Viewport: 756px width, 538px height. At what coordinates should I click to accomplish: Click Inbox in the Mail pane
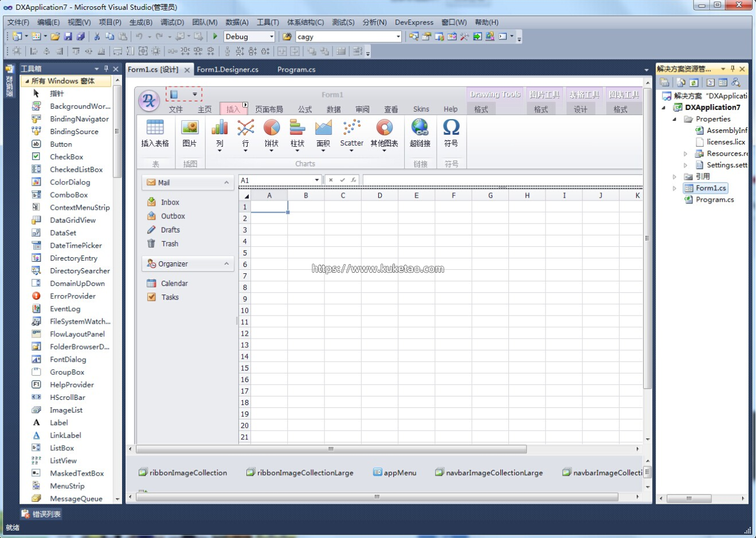170,202
